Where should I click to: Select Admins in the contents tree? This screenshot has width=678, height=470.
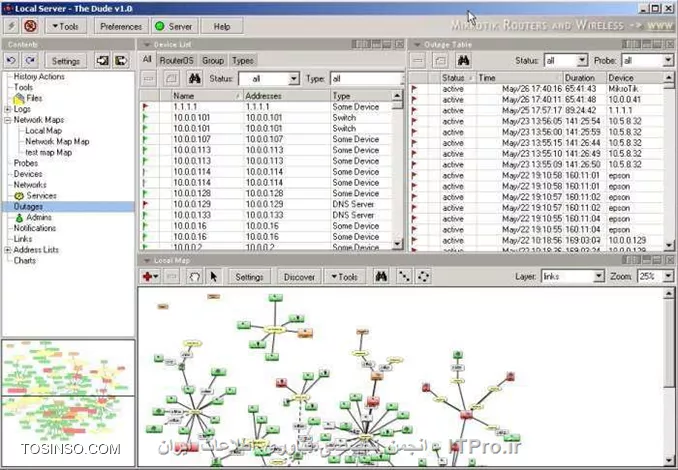coord(38,217)
